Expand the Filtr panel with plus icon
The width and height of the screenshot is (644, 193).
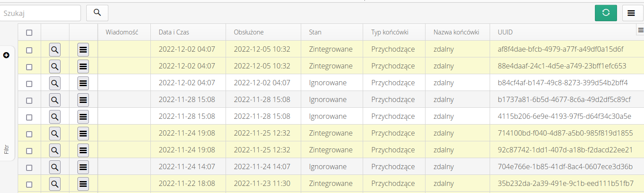coord(6,55)
